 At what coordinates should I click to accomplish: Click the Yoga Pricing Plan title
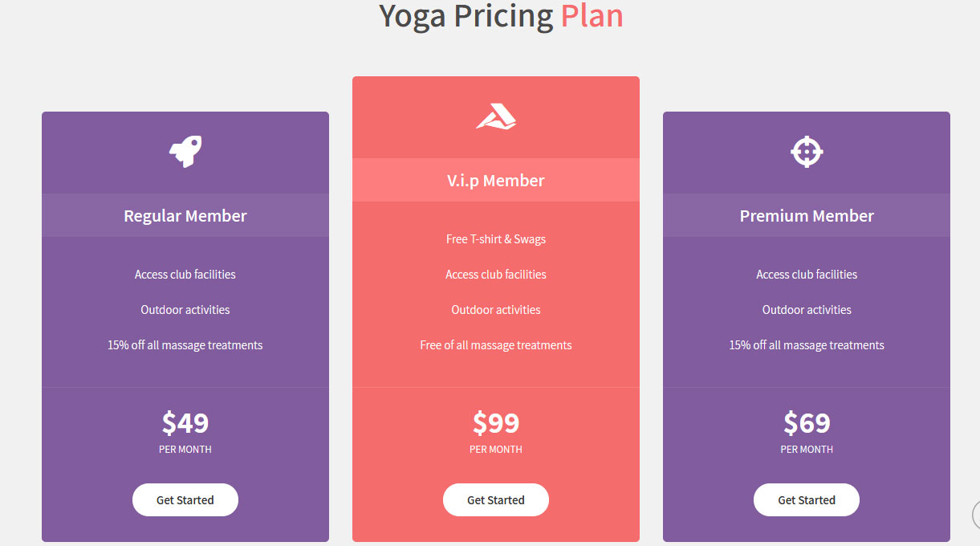point(501,16)
